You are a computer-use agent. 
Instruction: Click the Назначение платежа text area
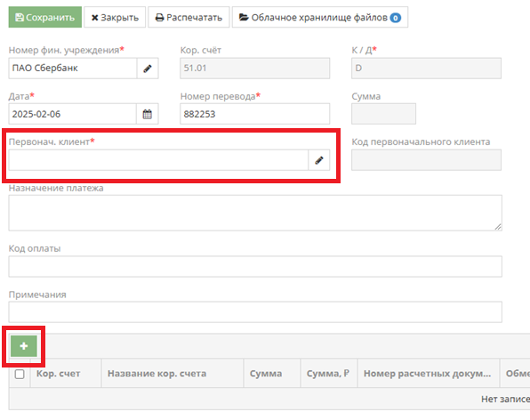pos(255,213)
